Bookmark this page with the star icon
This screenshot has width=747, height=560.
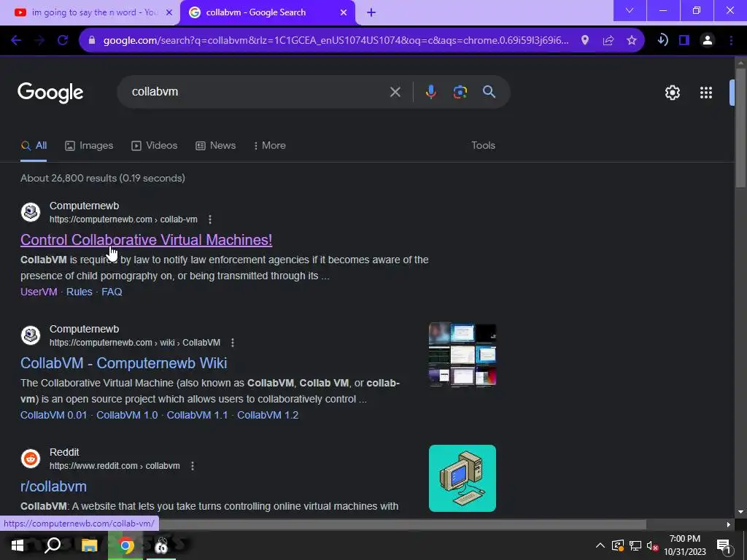click(x=631, y=41)
